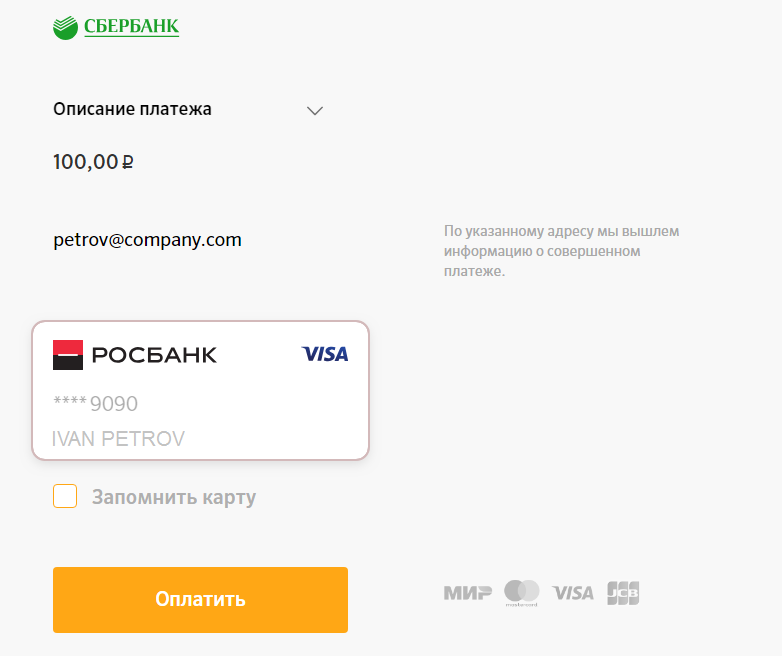Click the JCB payment icon
The width and height of the screenshot is (782, 656).
(623, 593)
